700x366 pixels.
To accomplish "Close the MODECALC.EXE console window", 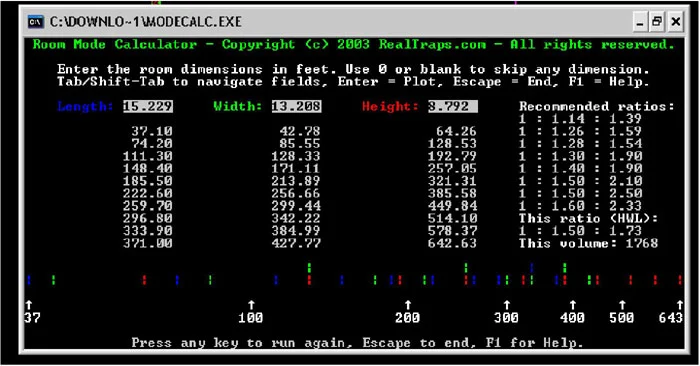I will click(x=676, y=22).
